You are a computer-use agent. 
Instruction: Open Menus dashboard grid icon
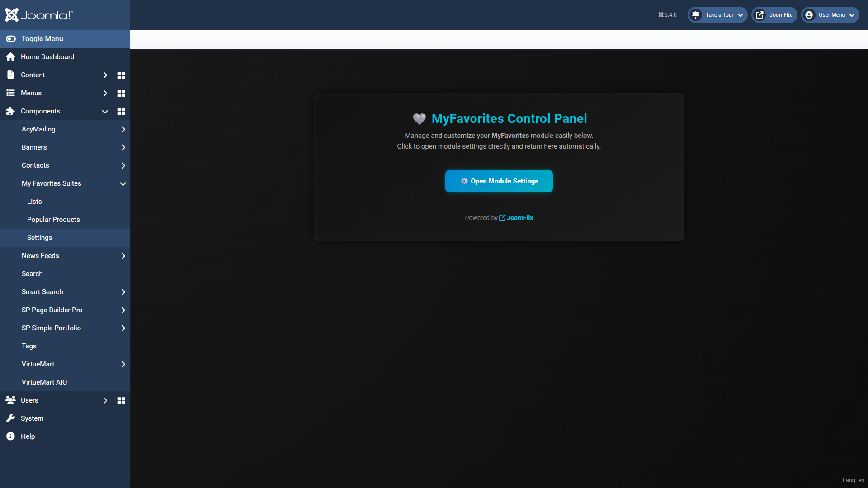[121, 93]
